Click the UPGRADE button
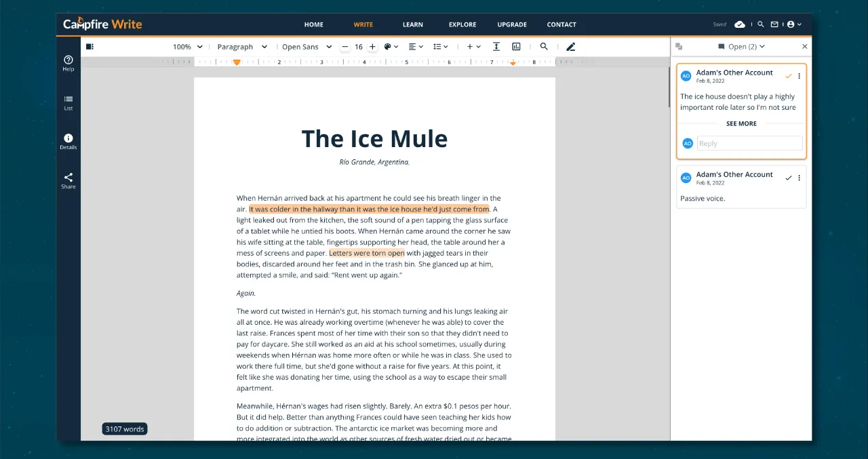868x459 pixels. tap(511, 24)
